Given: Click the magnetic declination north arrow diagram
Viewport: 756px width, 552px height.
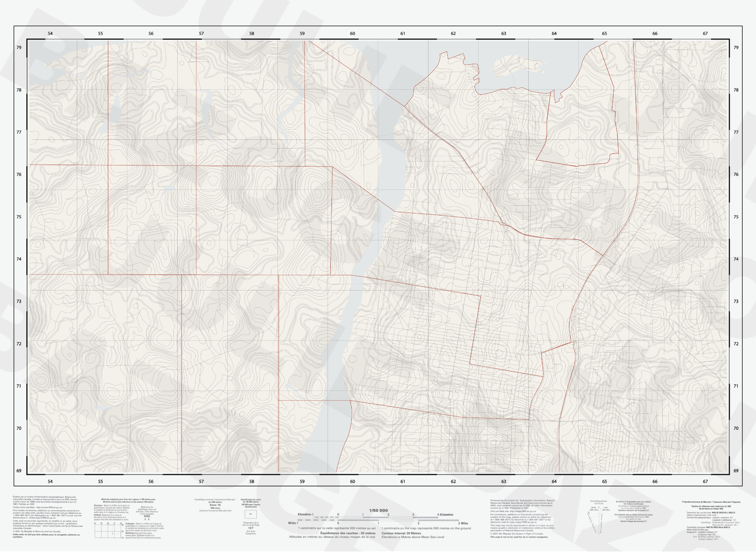Looking at the screenshot, I should click(599, 521).
